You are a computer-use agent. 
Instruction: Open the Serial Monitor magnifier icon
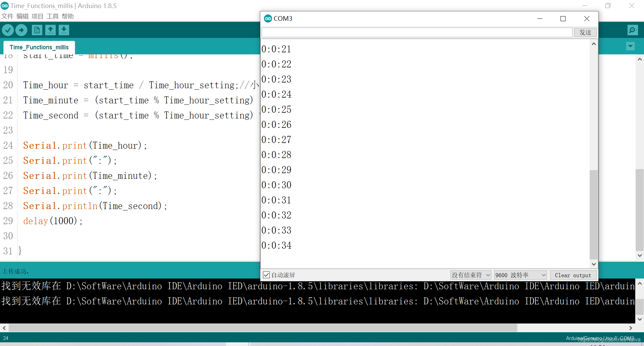tap(632, 30)
